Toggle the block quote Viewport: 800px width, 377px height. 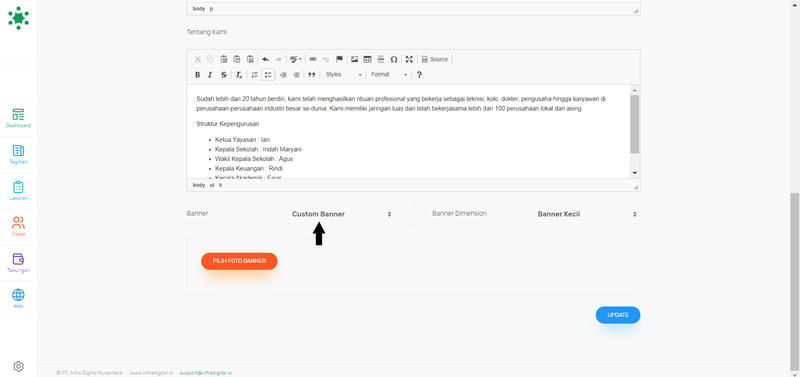pos(312,74)
